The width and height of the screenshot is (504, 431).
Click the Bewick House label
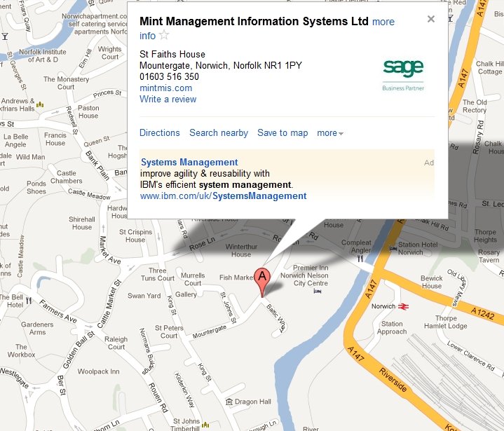[x=432, y=282]
